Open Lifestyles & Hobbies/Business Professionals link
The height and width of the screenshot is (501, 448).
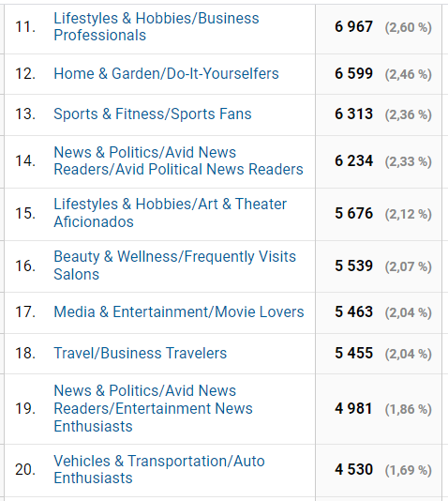[156, 27]
